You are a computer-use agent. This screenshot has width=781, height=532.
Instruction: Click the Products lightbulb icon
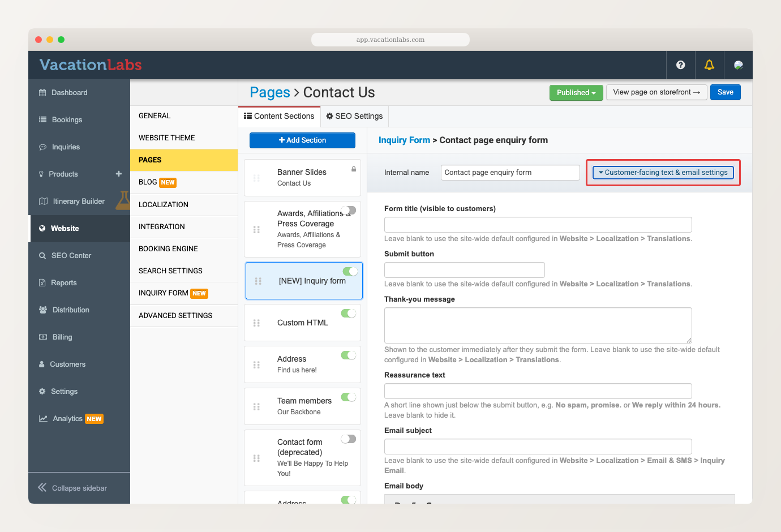41,174
